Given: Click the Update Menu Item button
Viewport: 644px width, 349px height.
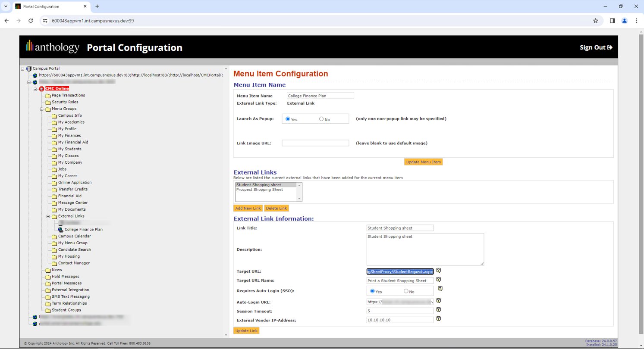Looking at the screenshot, I should (x=423, y=162).
